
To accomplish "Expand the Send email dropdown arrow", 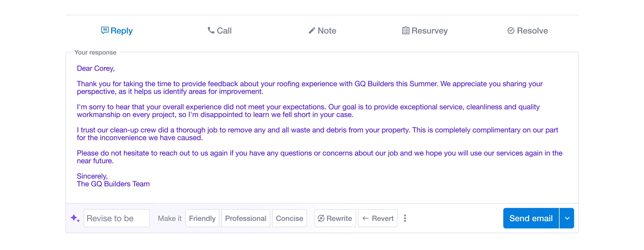I will (567, 218).
